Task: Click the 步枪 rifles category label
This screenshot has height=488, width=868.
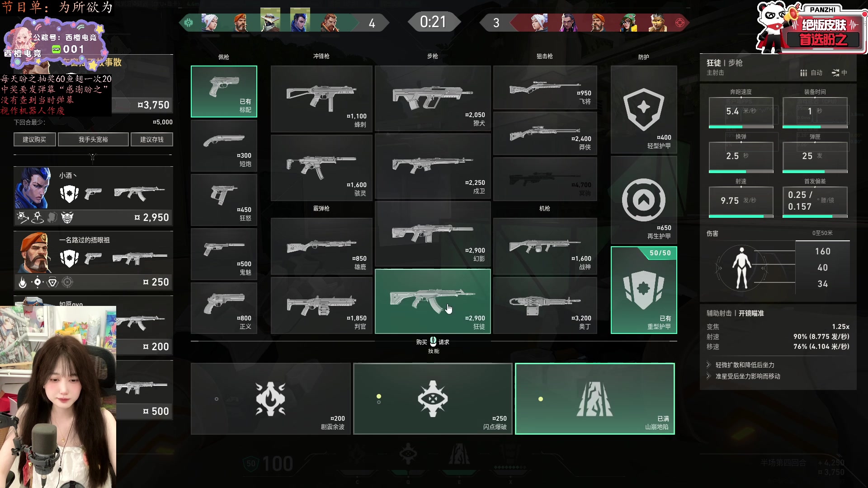Action: (433, 56)
